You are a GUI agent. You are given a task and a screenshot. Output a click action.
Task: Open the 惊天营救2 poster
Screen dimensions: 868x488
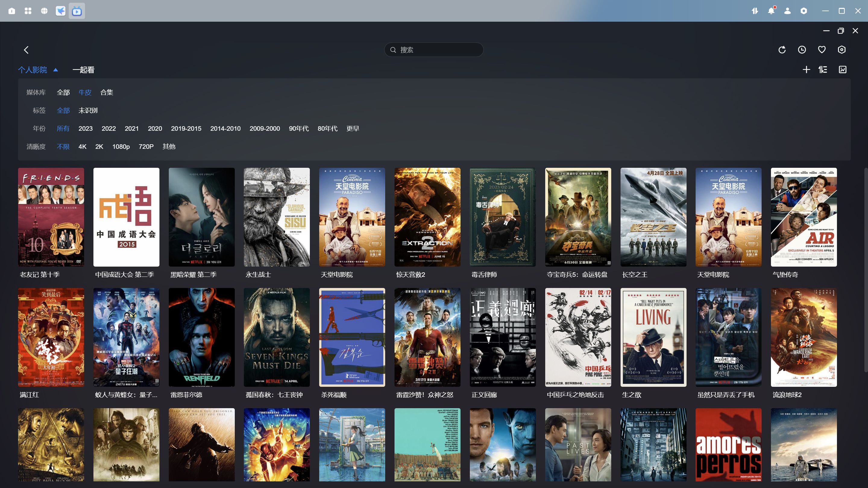coord(427,217)
